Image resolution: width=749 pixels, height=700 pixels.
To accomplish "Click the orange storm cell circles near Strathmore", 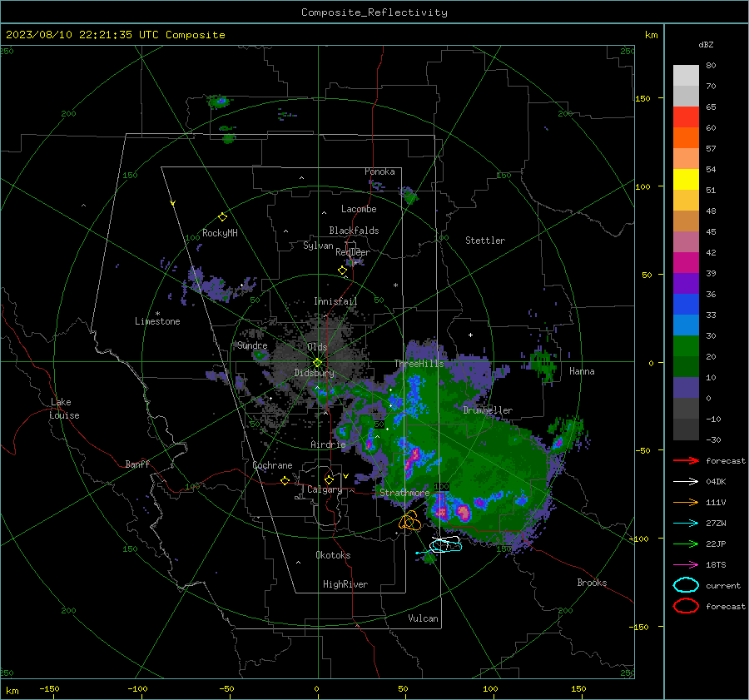I will (409, 521).
